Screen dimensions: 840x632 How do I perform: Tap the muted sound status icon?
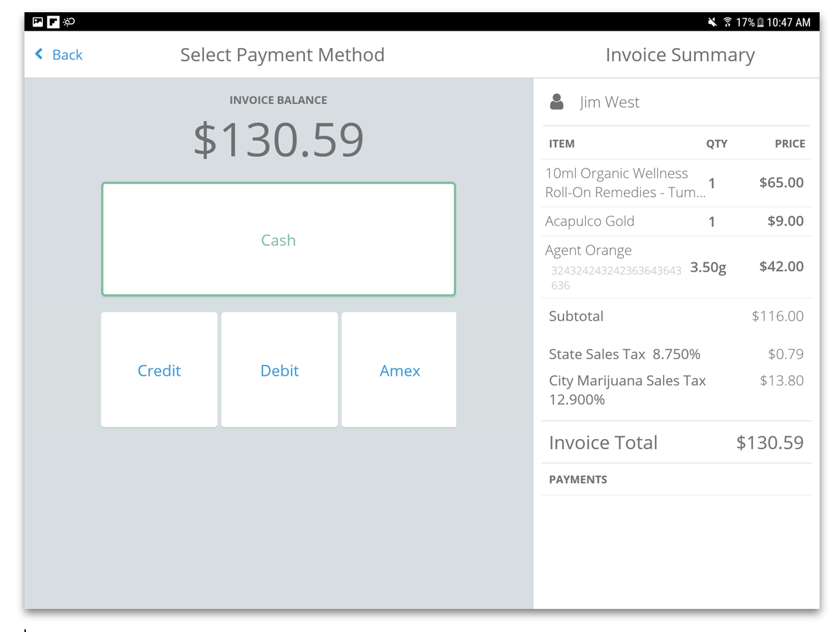coord(712,22)
